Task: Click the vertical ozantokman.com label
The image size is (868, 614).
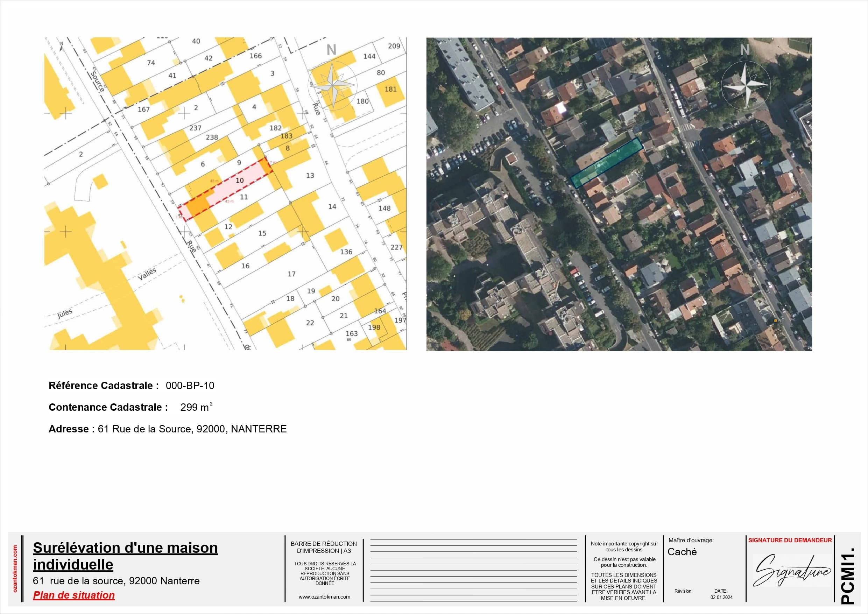Action: [x=15, y=568]
